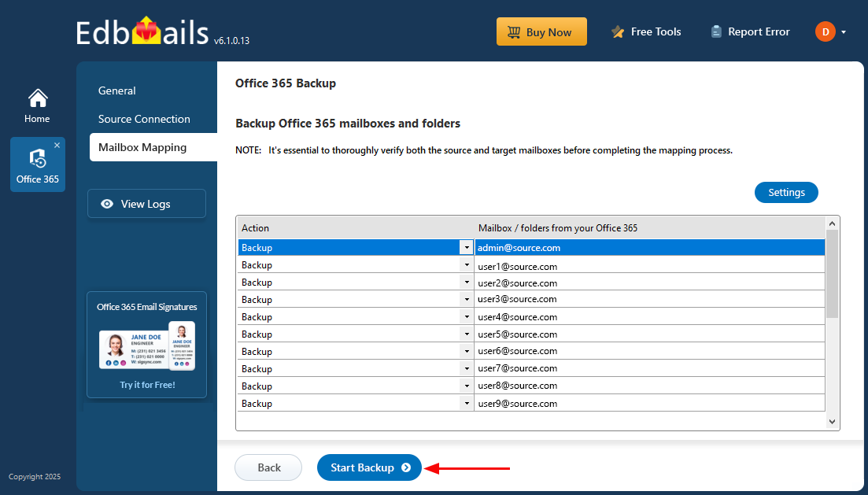Click the shopping cart Buy Now button
868x495 pixels.
coord(541,31)
